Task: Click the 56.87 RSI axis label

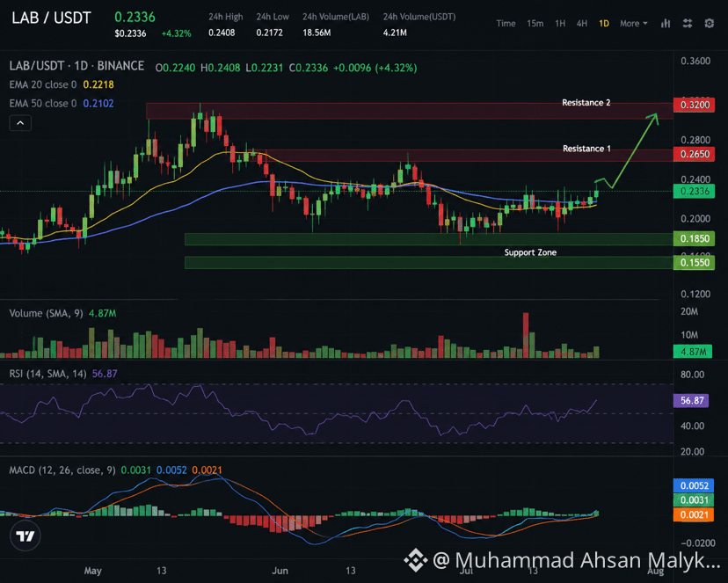Action: (691, 401)
